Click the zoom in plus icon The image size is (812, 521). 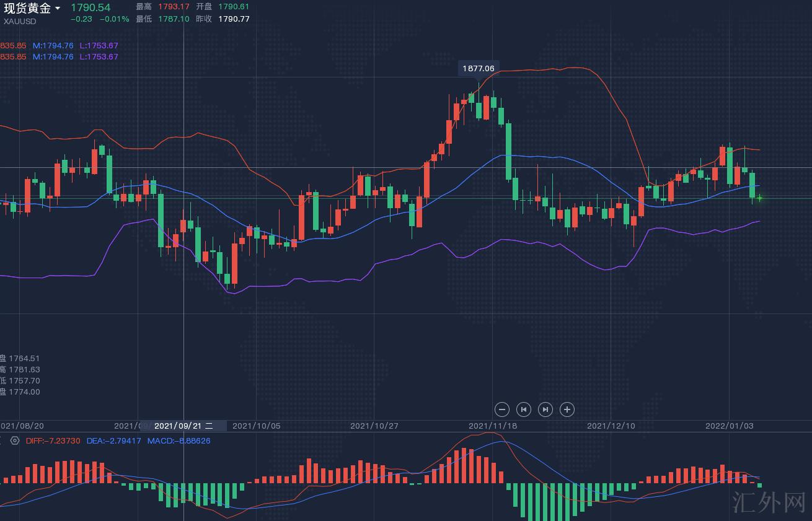click(x=567, y=409)
